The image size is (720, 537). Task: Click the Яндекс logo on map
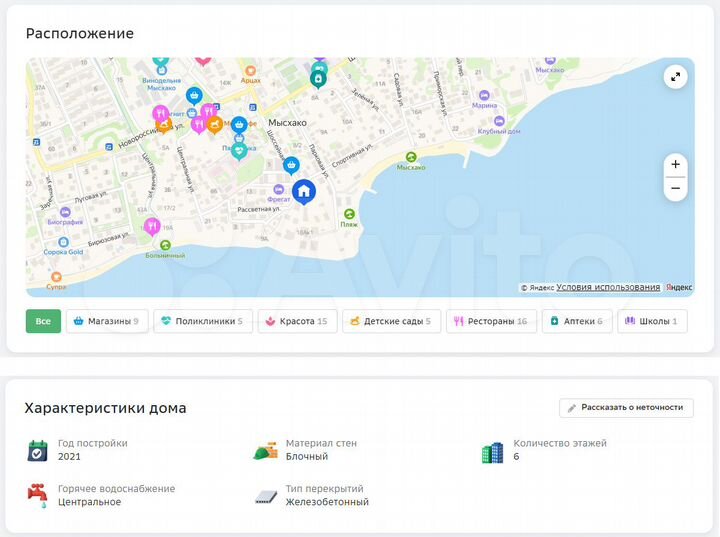(679, 287)
